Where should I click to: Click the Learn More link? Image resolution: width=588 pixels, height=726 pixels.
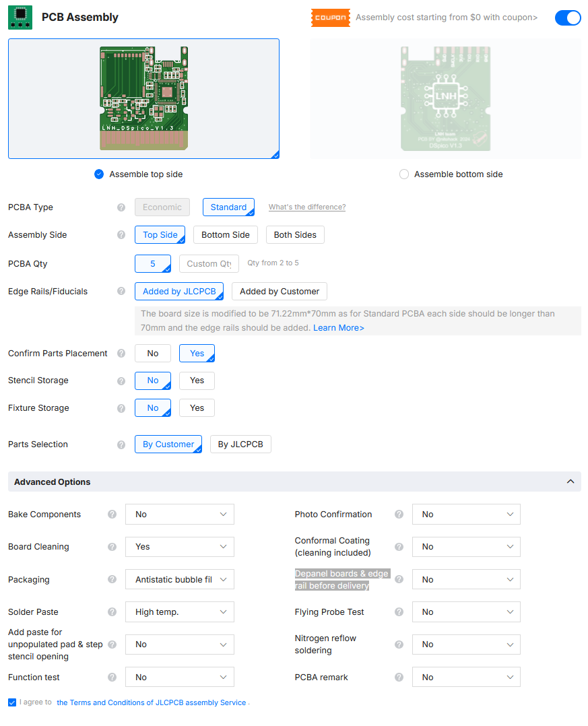click(338, 328)
